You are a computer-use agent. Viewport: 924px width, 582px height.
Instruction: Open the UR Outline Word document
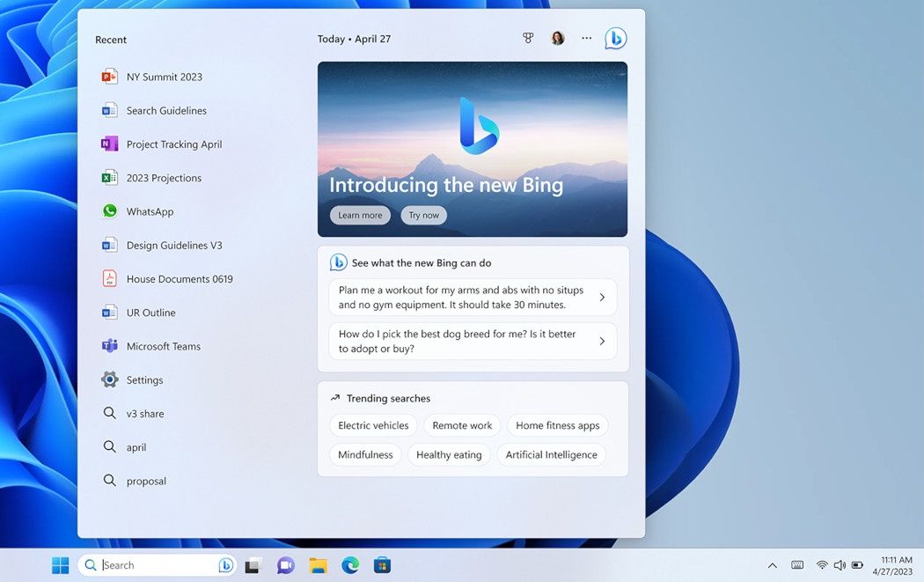[138, 312]
